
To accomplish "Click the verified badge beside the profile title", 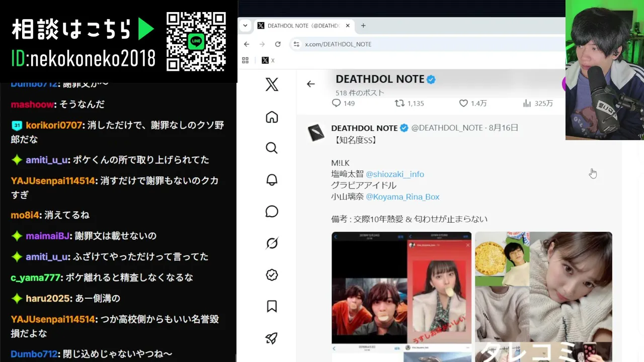I will pos(431,79).
